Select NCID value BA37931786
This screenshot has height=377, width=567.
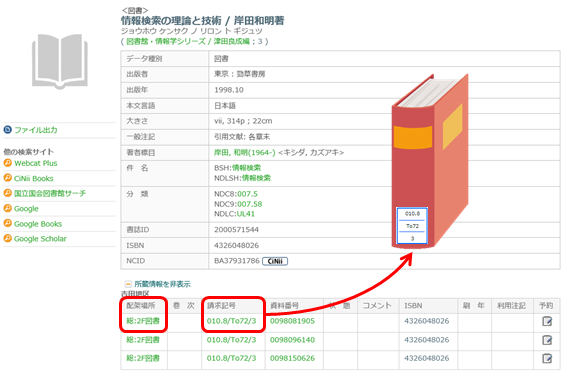pyautogui.click(x=237, y=261)
